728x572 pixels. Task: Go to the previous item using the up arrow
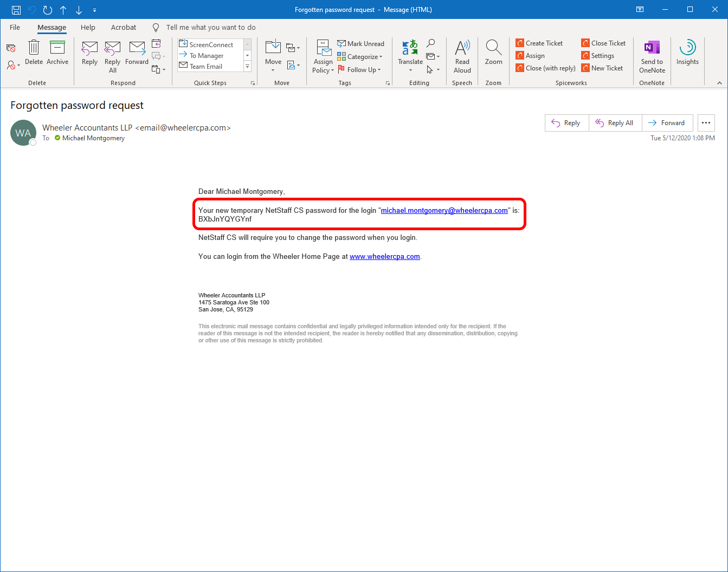coord(63,10)
